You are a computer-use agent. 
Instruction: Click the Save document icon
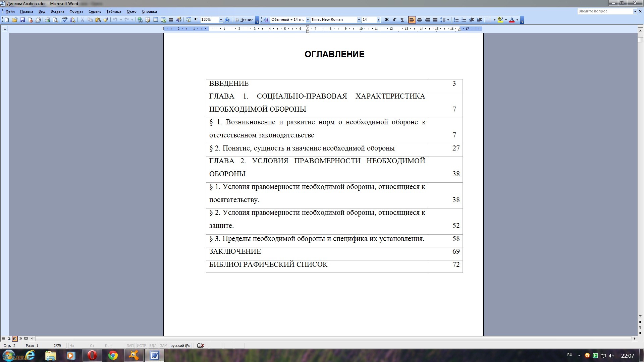(22, 20)
